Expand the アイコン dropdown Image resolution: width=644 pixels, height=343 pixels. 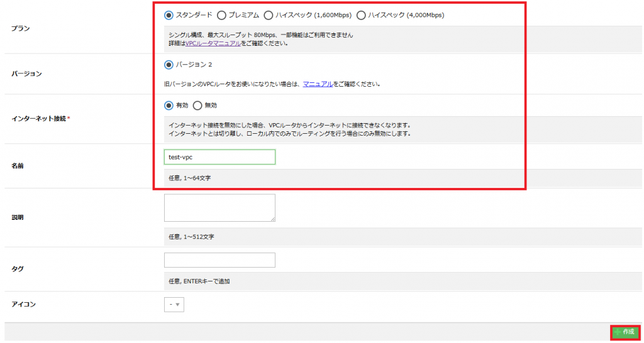(x=174, y=305)
